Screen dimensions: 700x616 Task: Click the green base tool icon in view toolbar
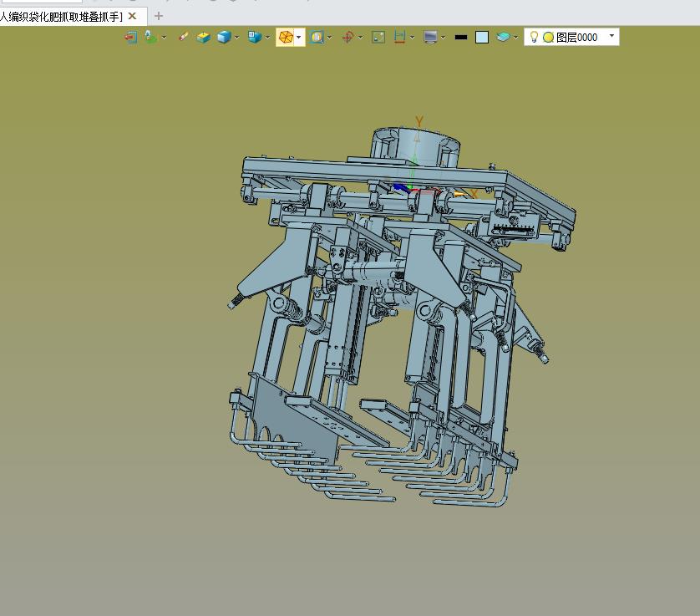coord(150,37)
